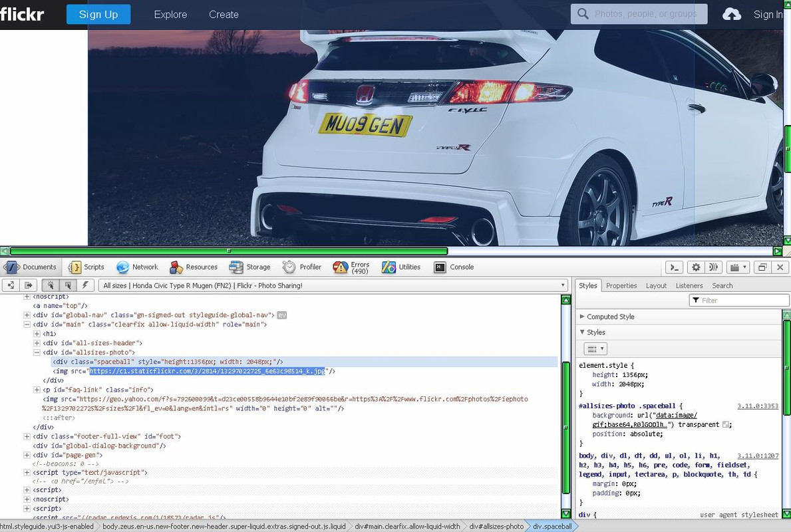Switch to the Listeners side tab
Screen dimensions: 791x532
(689, 285)
